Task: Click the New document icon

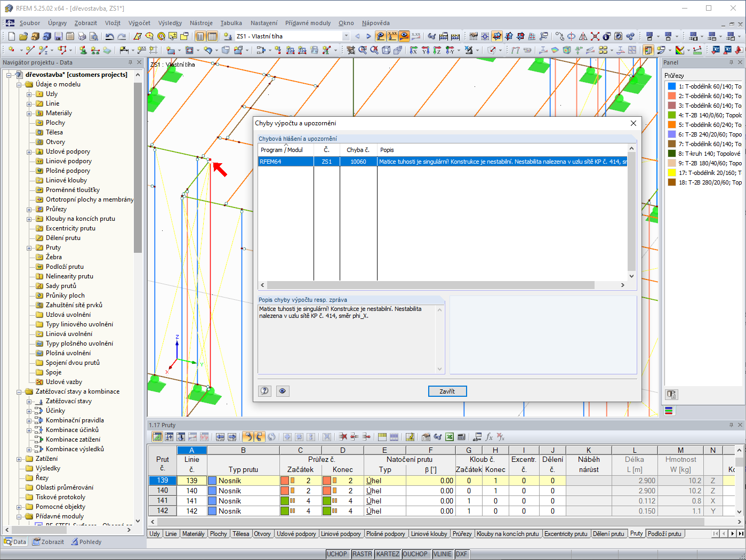Action: click(x=11, y=36)
